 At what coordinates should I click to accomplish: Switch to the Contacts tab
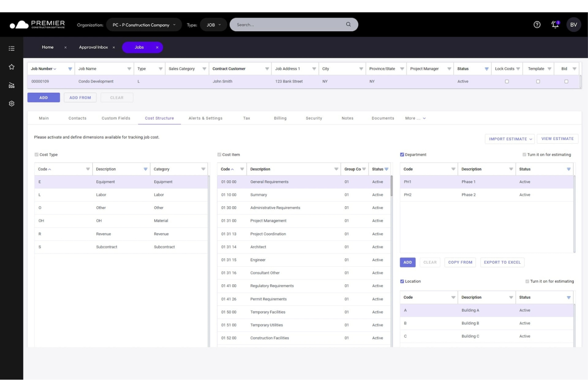coord(77,118)
